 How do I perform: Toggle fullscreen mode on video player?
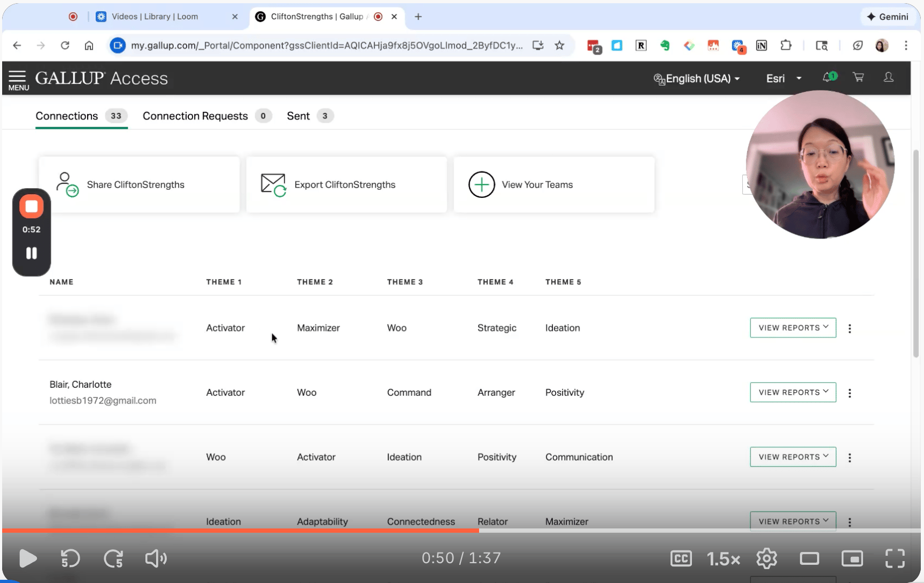tap(895, 558)
